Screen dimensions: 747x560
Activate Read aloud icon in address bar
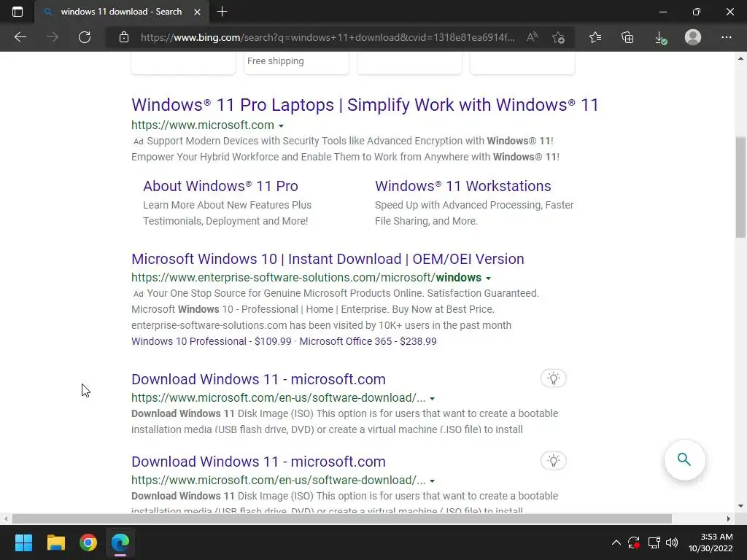[x=532, y=37]
